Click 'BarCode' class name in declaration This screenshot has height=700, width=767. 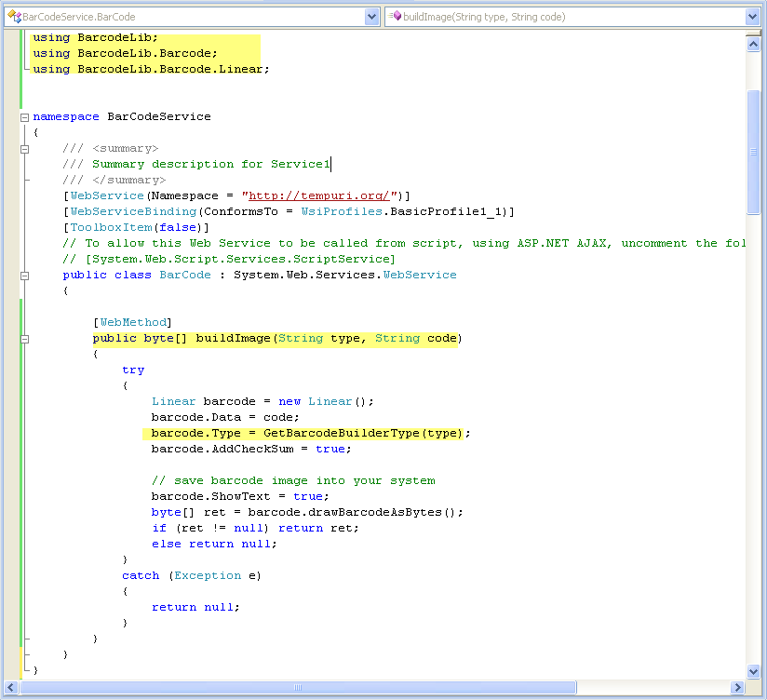pos(185,275)
